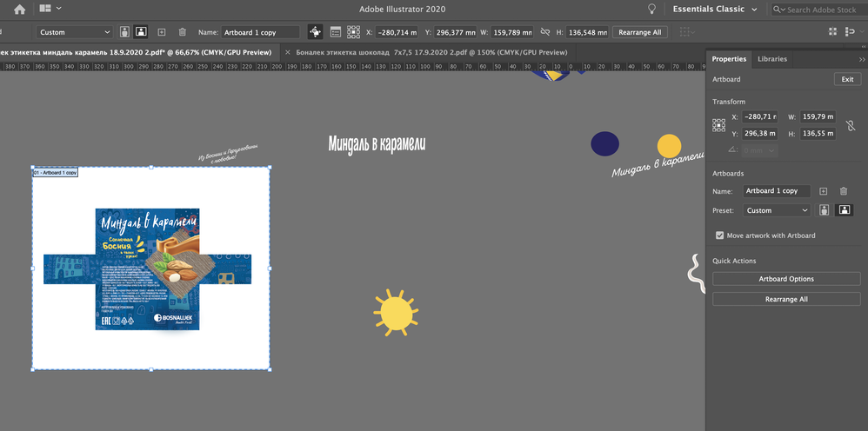Click the X field in Properties Transform
868x431 pixels.
[760, 116]
